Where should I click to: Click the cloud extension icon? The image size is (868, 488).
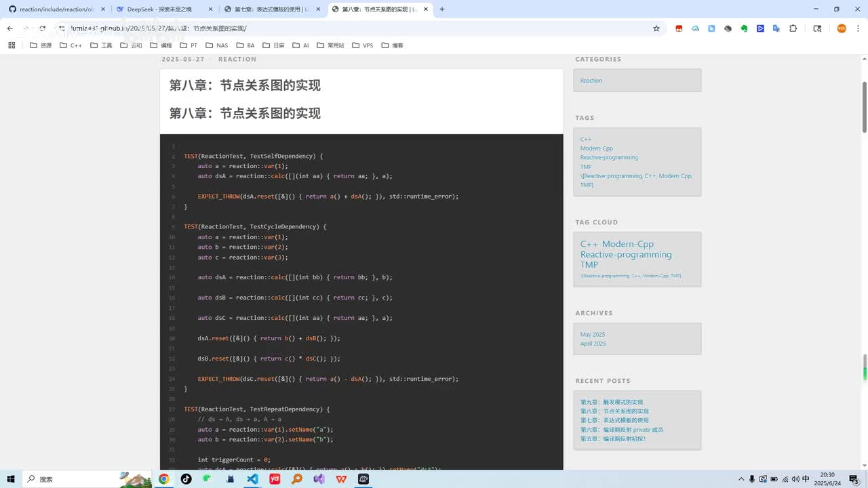[695, 28]
